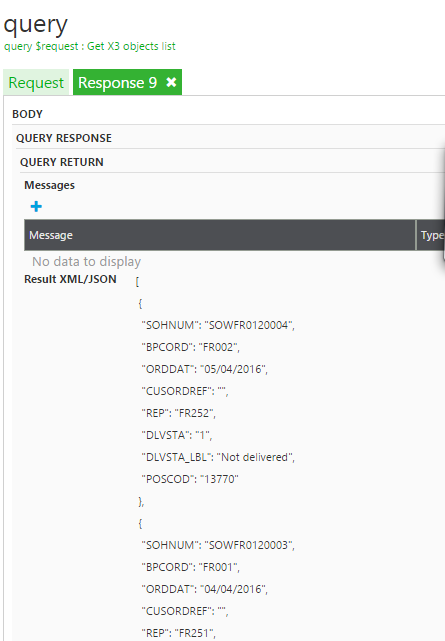The height and width of the screenshot is (641, 445).
Task: Switch to the Request tab
Action: coord(36,83)
